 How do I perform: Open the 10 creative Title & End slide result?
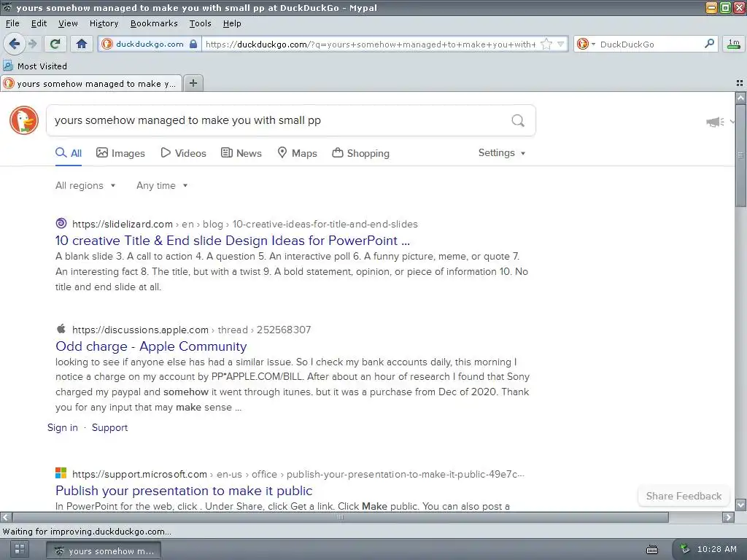233,241
